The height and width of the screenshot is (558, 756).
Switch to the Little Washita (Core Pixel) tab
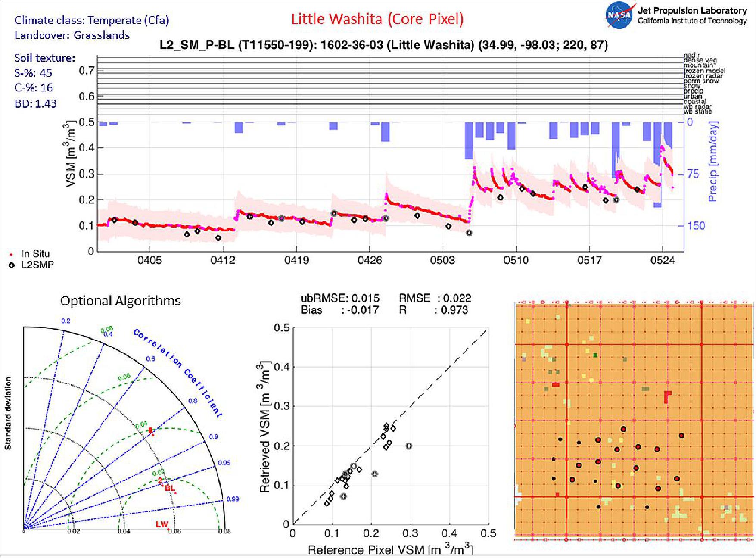pyautogui.click(x=378, y=19)
